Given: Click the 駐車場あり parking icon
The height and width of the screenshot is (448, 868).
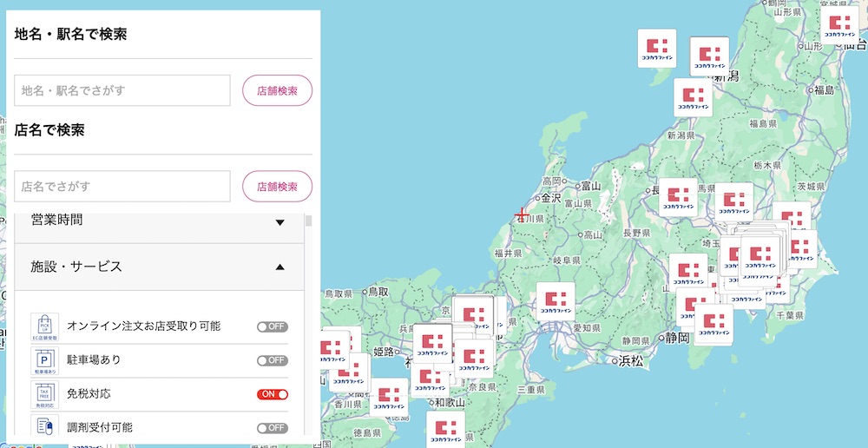Looking at the screenshot, I should point(44,361).
